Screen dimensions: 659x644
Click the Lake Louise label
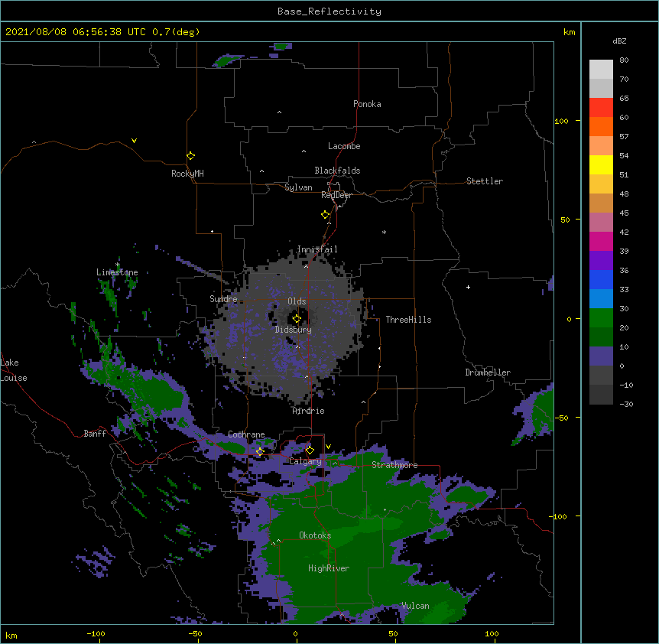point(14,370)
